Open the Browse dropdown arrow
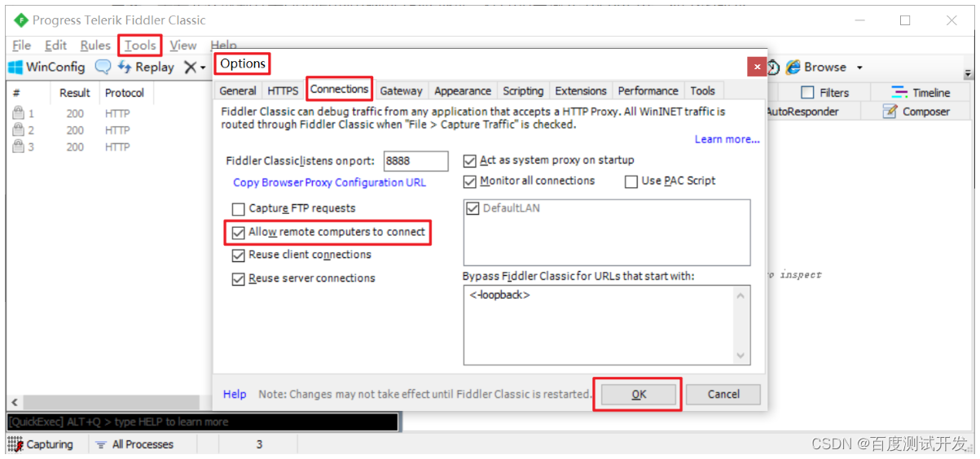Image resolution: width=980 pixels, height=459 pixels. pyautogui.click(x=859, y=68)
